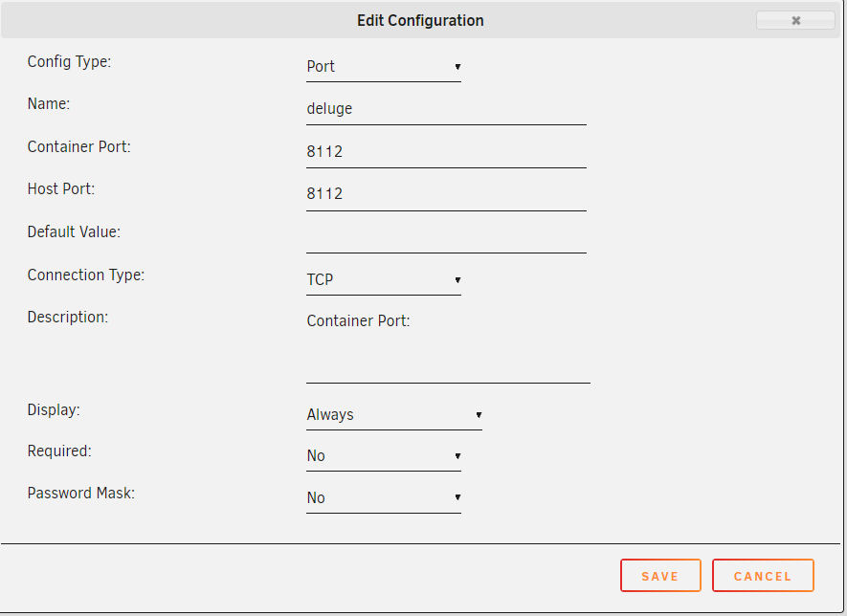Click the Description text area
The image size is (847, 616).
click(448, 345)
